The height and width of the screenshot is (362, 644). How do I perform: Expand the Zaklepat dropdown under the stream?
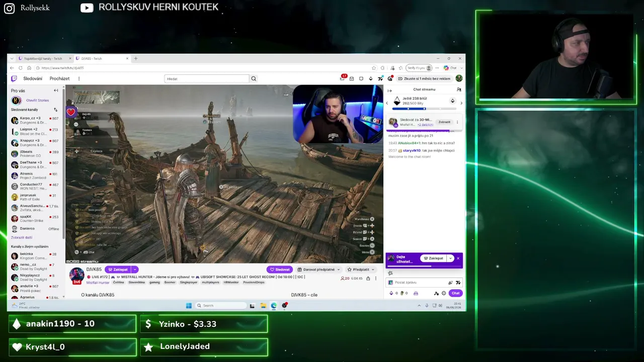pos(135,269)
